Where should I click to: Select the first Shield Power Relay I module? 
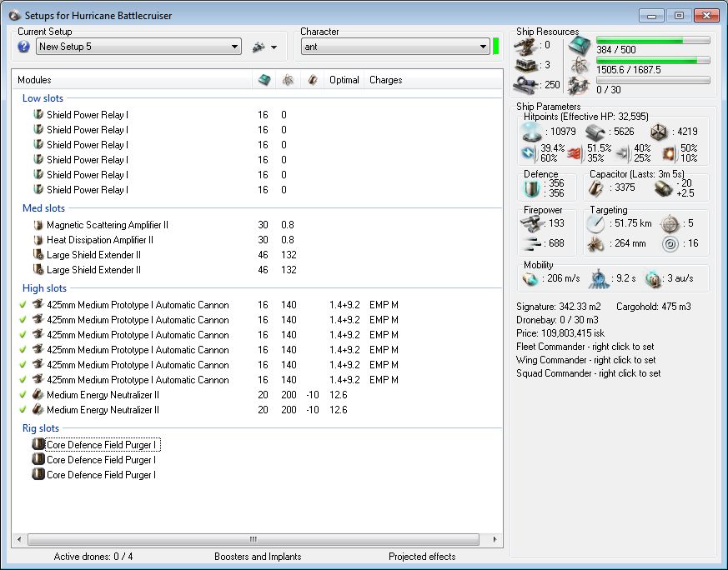pyautogui.click(x=88, y=114)
